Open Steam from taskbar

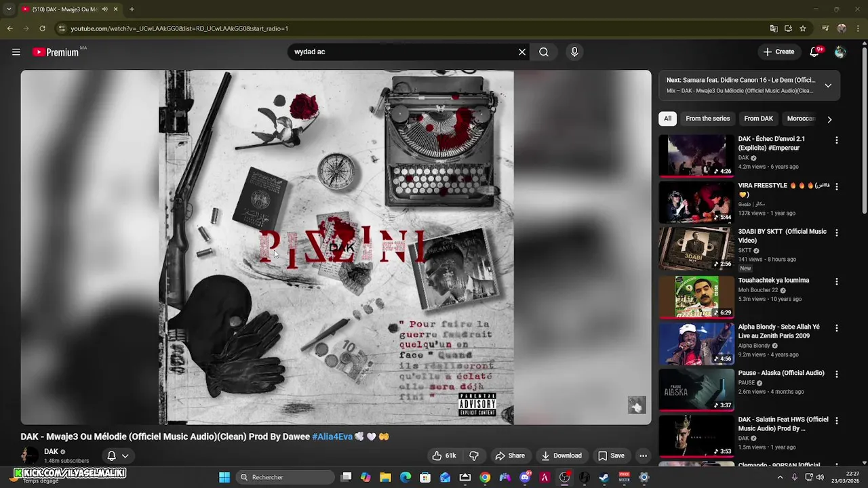coord(604,477)
